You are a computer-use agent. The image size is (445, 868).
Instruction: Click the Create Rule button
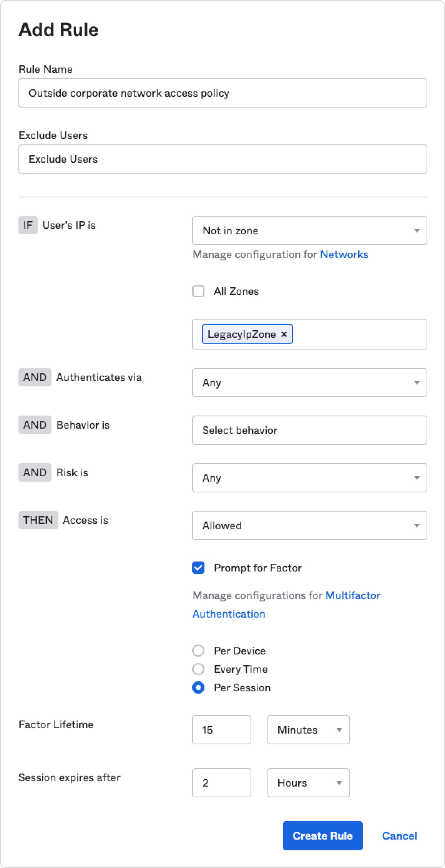(x=322, y=836)
